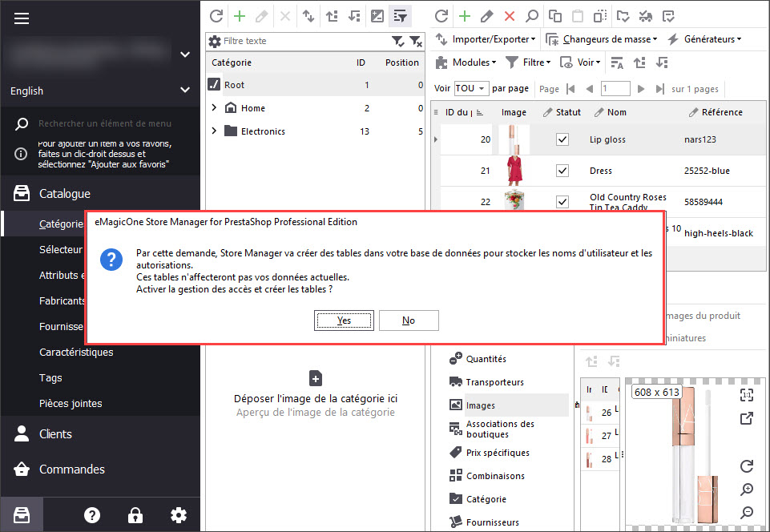
Task: Select Tags in the sidebar menu
Action: coord(50,377)
